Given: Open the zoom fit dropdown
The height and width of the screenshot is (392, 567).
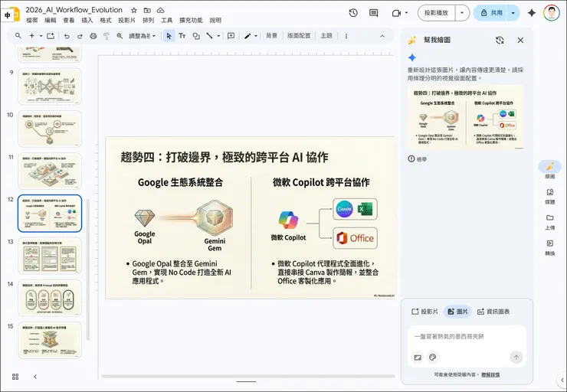Looking at the screenshot, I should pos(143,36).
